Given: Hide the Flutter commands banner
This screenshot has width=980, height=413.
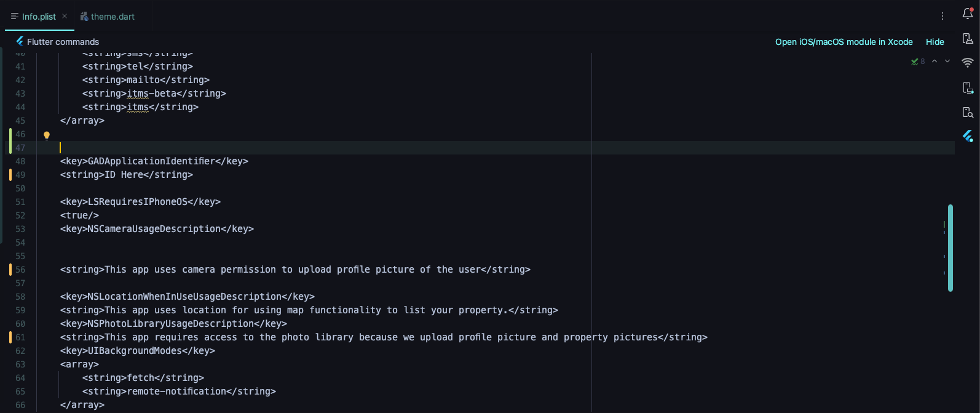Looking at the screenshot, I should [935, 42].
